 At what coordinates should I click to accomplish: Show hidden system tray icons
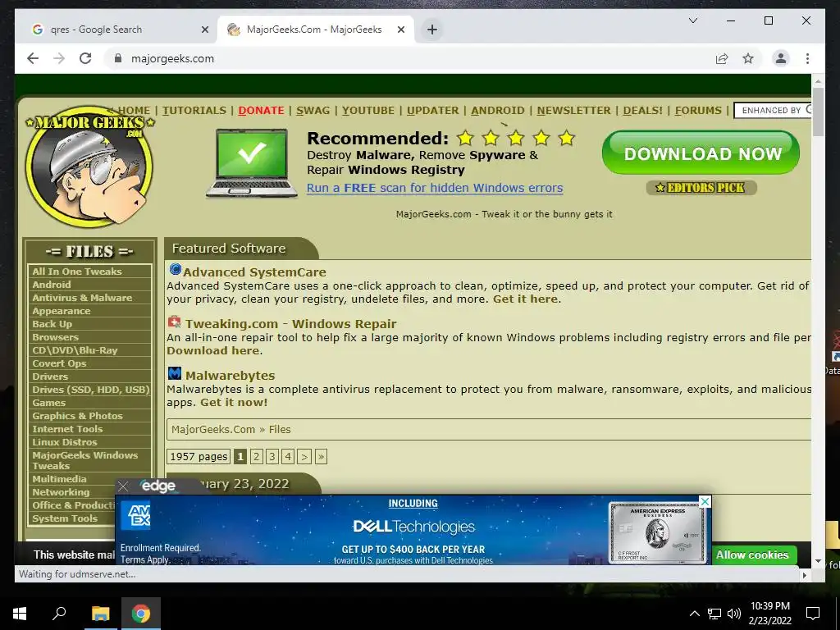click(x=694, y=614)
